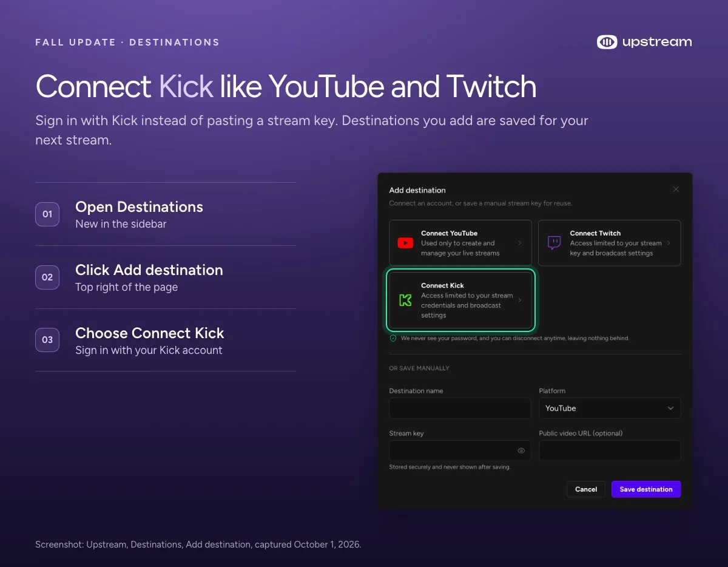This screenshot has height=567, width=728.
Task: Click the "Destination name" field label
Action: click(416, 391)
